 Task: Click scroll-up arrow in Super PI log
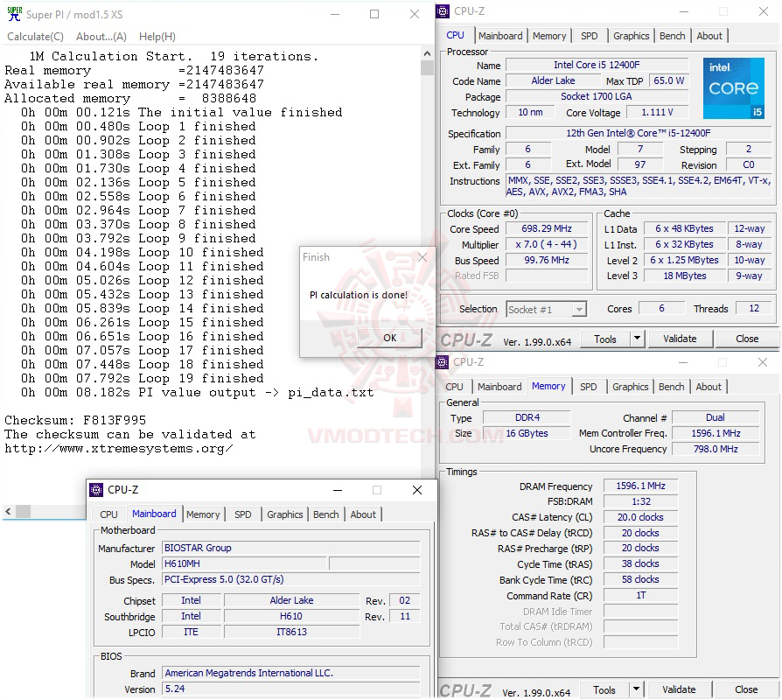(x=427, y=52)
